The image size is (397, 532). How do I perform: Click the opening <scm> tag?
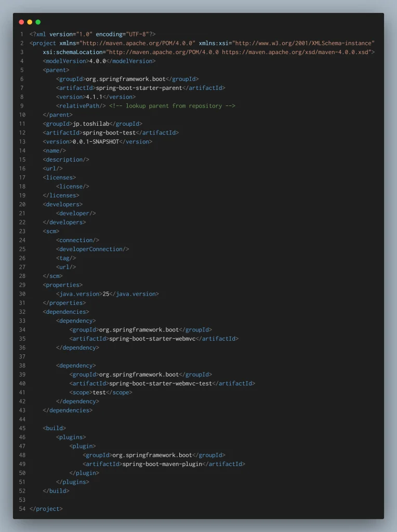(51, 231)
